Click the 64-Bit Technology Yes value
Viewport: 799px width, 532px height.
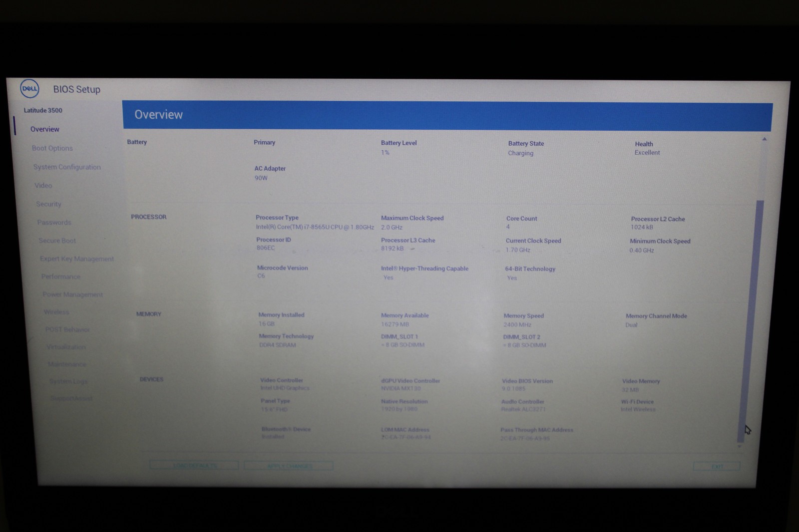coord(512,278)
